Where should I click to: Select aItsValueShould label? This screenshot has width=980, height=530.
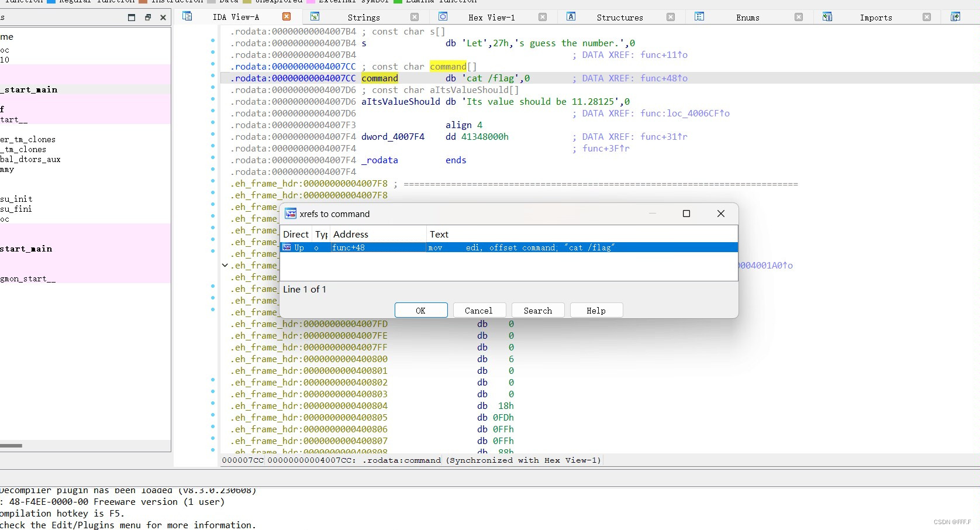click(x=401, y=101)
